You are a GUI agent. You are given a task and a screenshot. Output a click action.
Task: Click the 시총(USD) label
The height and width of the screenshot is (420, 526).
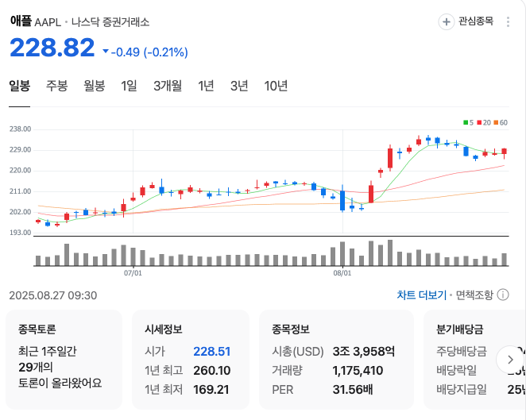(x=297, y=351)
